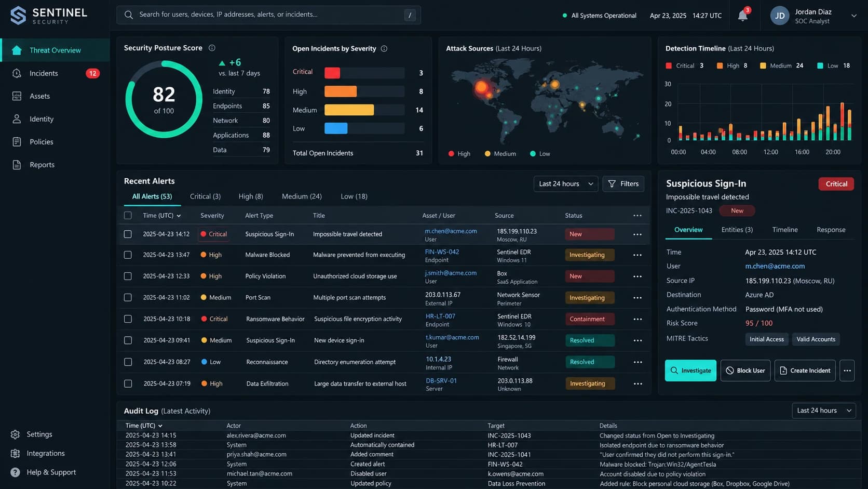Screen dimensions: 868x489
Task: Click the Identity person icon in sidebar
Action: click(17, 119)
